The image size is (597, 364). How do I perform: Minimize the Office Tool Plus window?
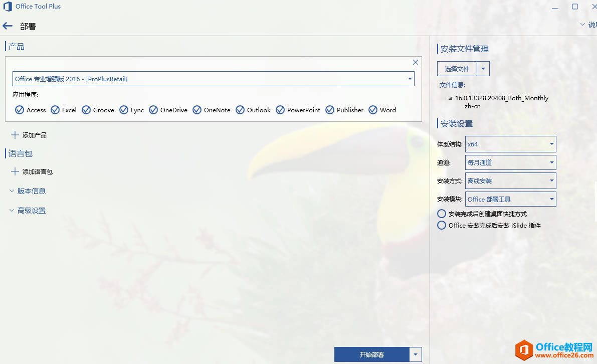(555, 7)
